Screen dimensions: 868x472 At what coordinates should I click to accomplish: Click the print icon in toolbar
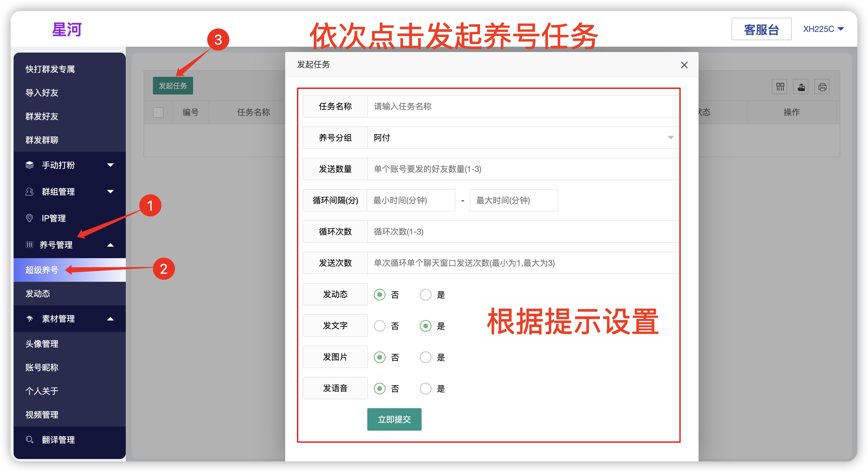pos(822,87)
